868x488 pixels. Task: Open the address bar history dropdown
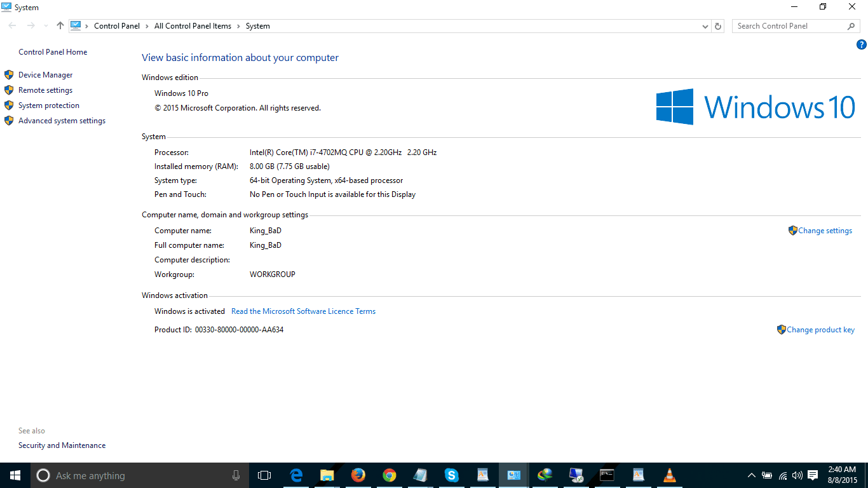point(705,26)
